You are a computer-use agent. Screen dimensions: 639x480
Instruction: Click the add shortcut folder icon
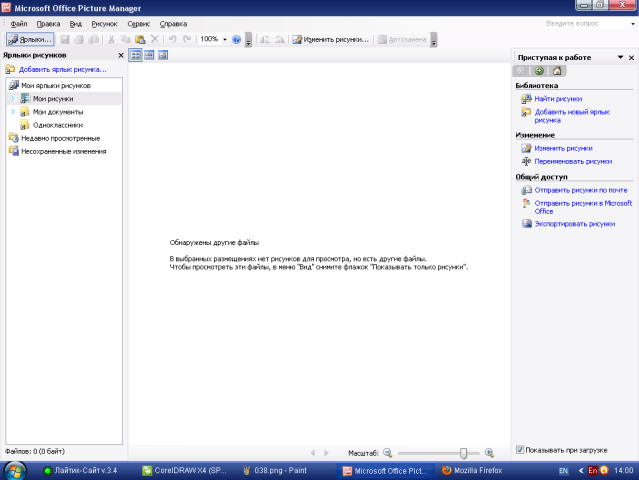click(x=10, y=69)
